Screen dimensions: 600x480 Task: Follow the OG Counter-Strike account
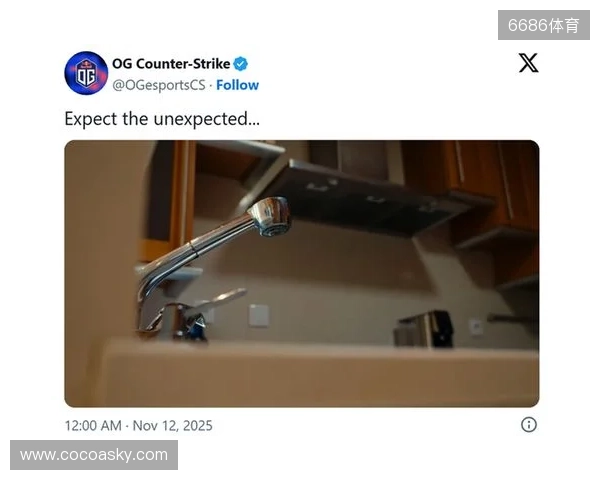tap(237, 85)
